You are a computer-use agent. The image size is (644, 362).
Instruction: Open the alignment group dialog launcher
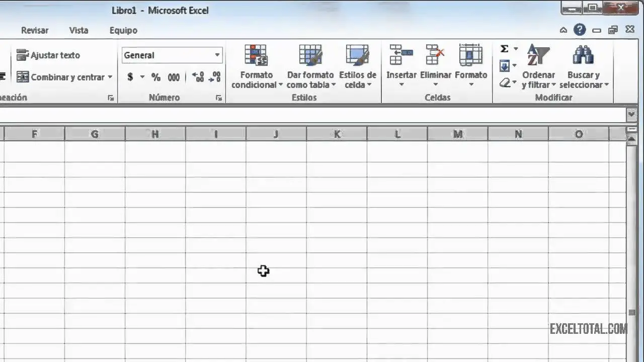click(111, 98)
